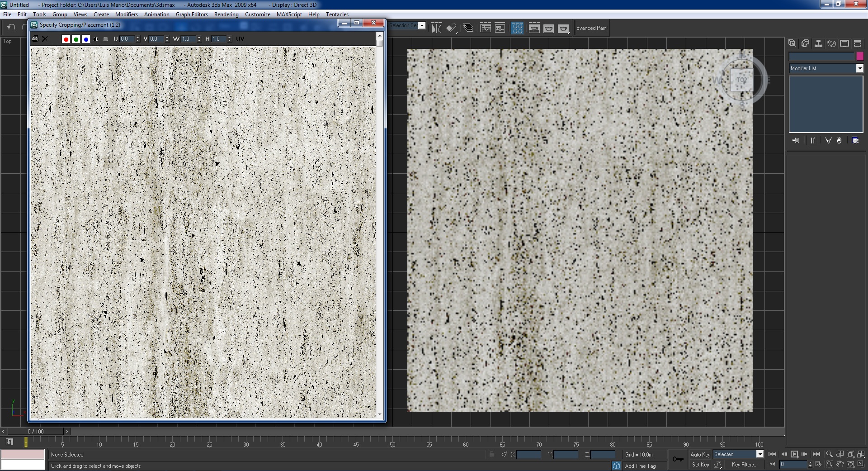
Task: Switch to the Motion command panel tab
Action: point(831,43)
